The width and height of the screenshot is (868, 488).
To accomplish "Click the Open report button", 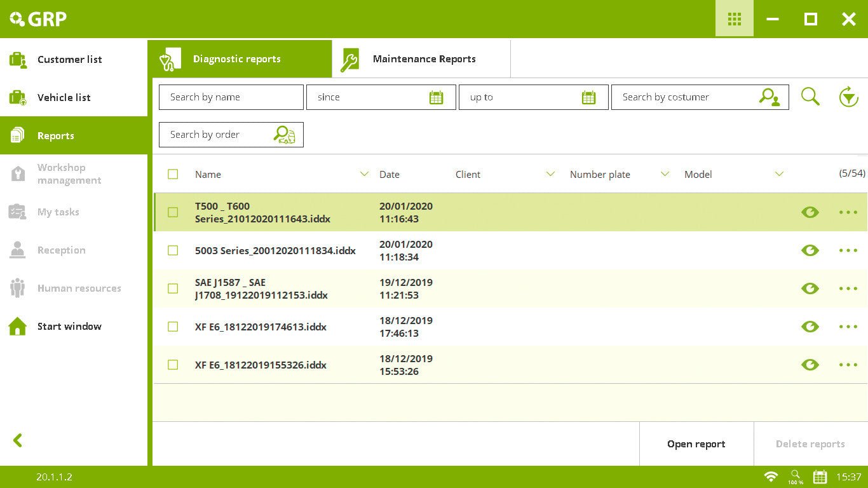I will (696, 444).
